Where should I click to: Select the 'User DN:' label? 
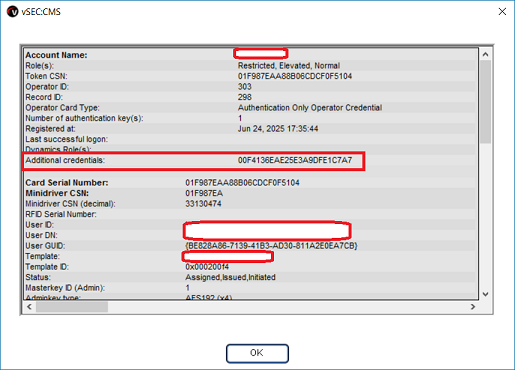[x=41, y=235]
